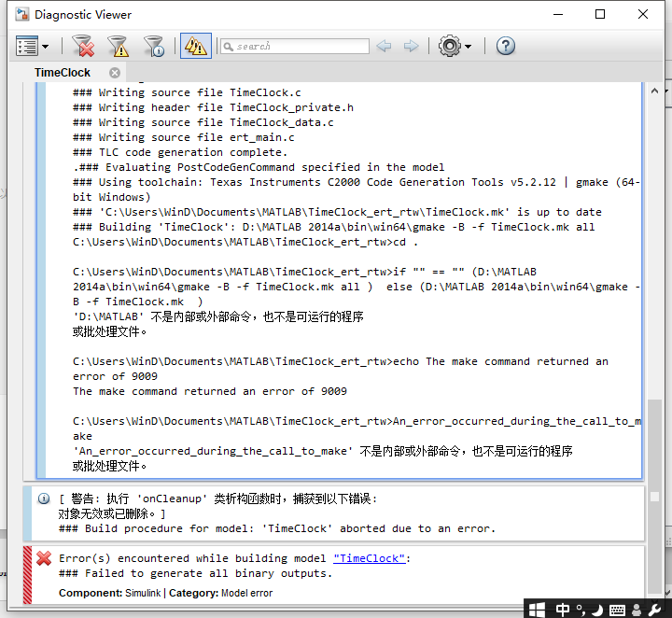This screenshot has width=672, height=618.
Task: Open Diagnostic Viewer help
Action: [506, 46]
